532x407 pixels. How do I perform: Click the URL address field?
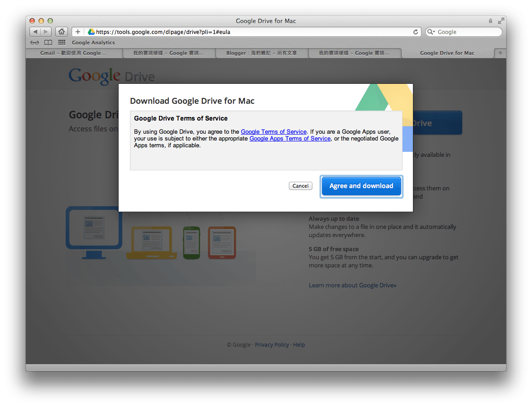[x=249, y=32]
